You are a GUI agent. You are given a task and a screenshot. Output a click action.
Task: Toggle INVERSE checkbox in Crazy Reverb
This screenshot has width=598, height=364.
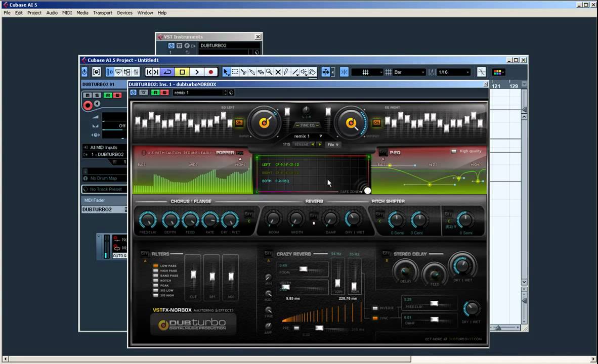(x=375, y=308)
